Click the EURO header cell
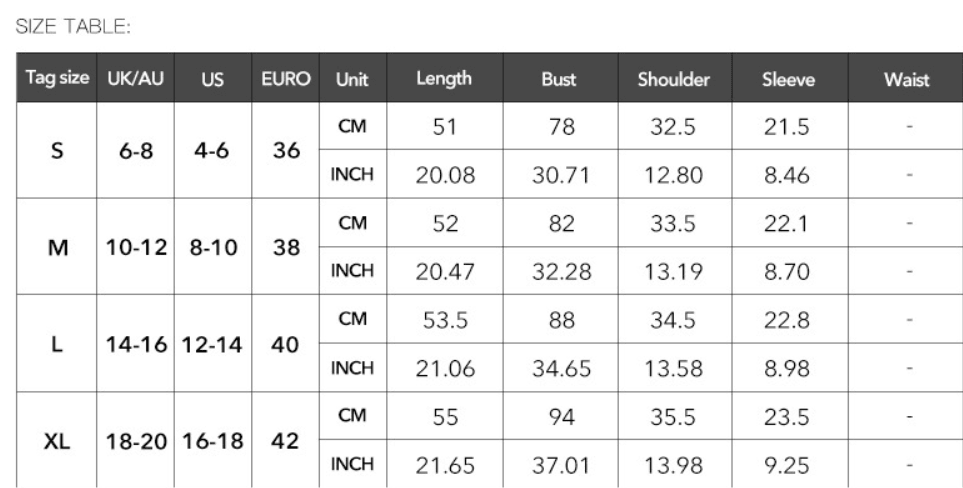963x488 pixels. (286, 78)
